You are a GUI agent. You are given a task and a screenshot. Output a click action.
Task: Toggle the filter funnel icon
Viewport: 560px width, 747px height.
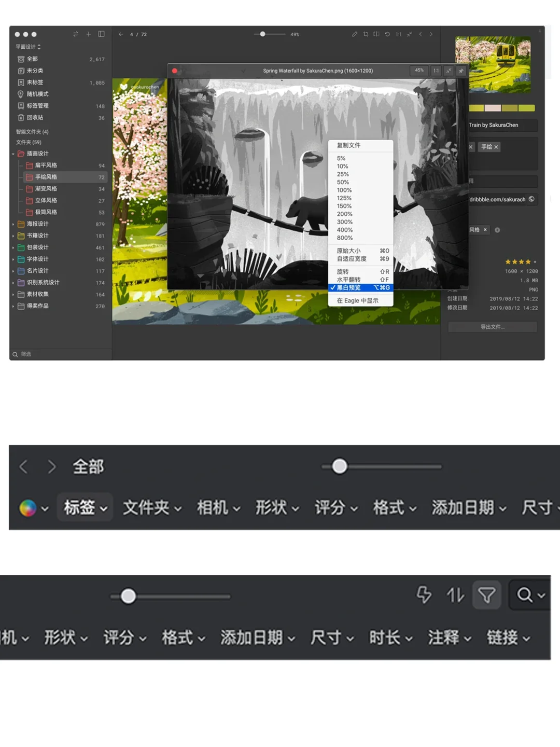coord(486,596)
